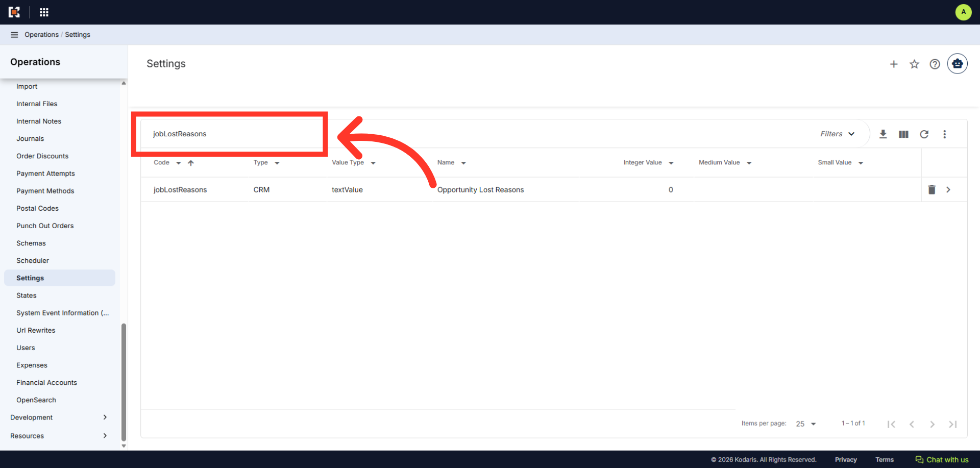Open Value Type column dropdown arrow

(x=373, y=163)
